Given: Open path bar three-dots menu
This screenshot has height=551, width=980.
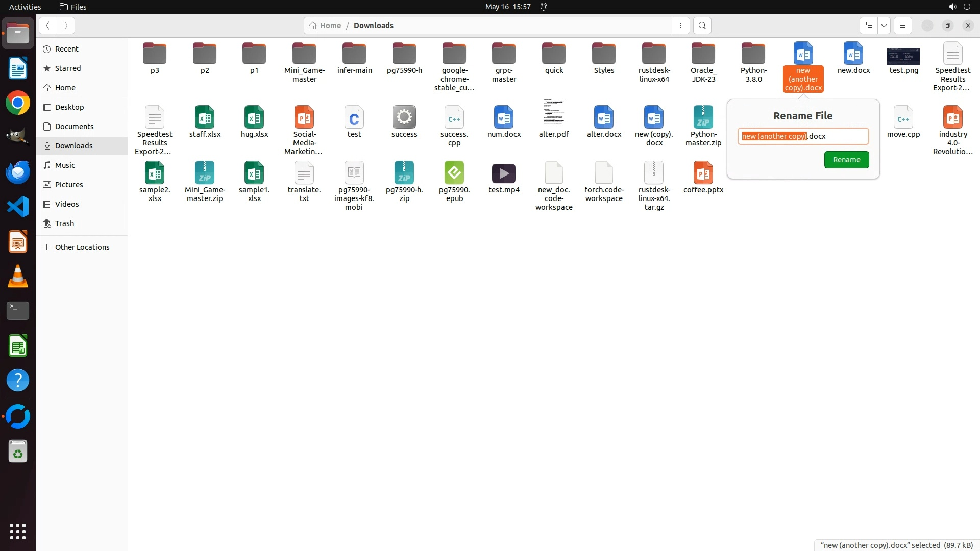Looking at the screenshot, I should click(x=680, y=26).
